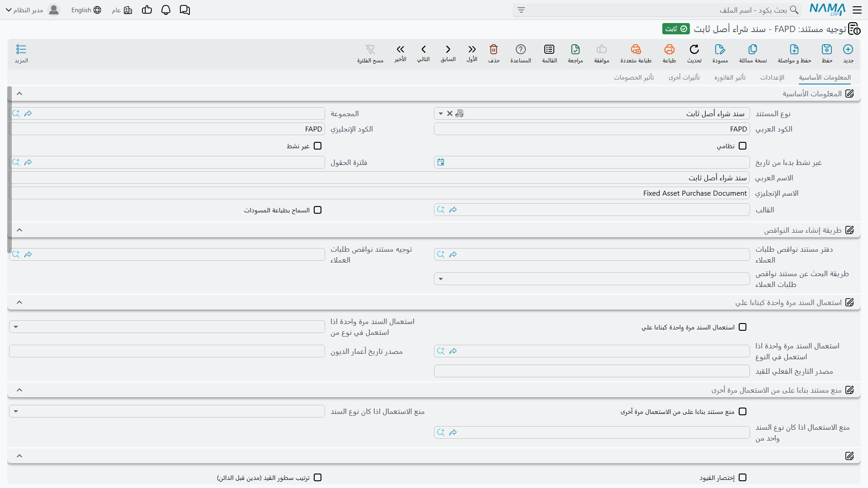Click the حذف (Delete) trash icon

click(x=494, y=49)
